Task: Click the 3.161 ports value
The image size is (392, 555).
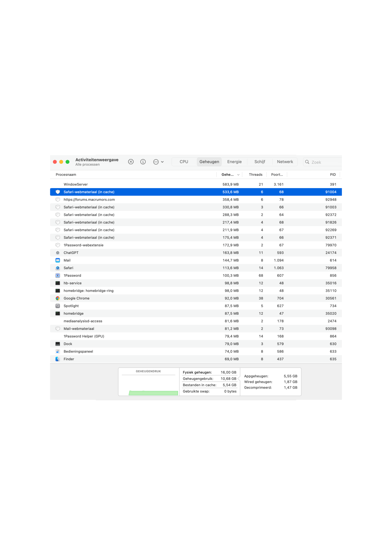Action: coord(279,184)
